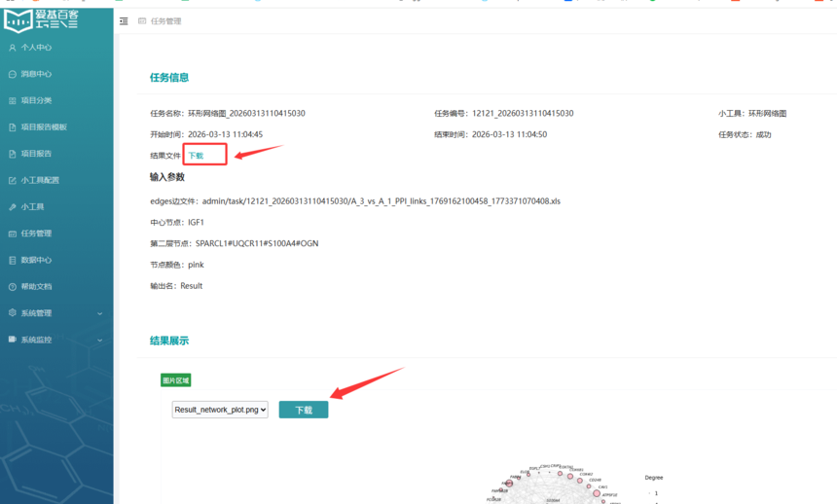Viewport: 837px width, 504px height.
Task: Click SPARCL1#UQCR11#S100A4#OGN node list
Action: coord(257,243)
